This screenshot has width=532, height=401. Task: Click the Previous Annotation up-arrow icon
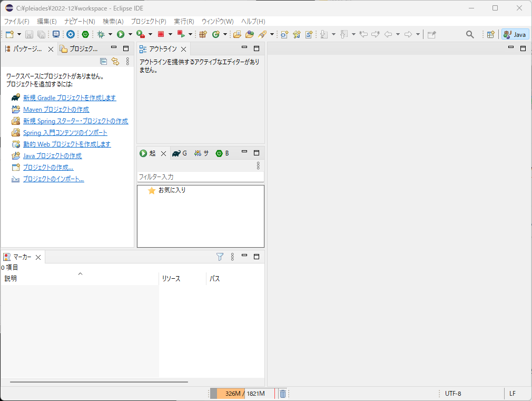tap(344, 34)
